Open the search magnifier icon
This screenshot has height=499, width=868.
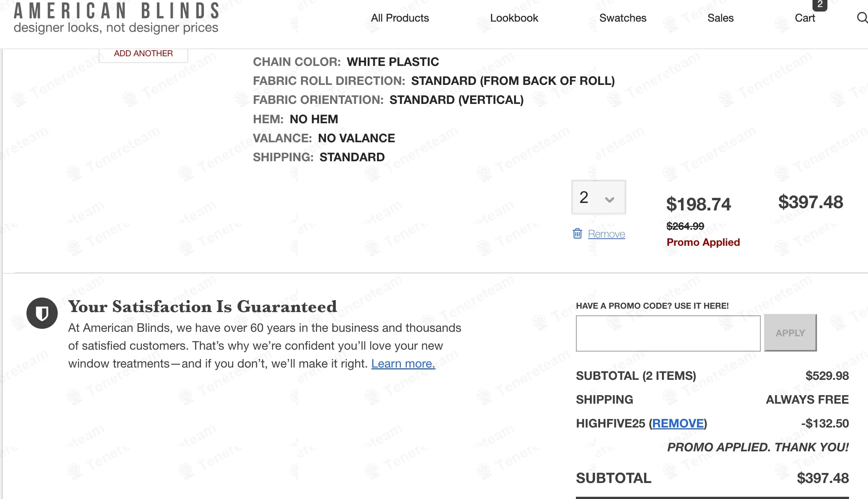tap(862, 18)
